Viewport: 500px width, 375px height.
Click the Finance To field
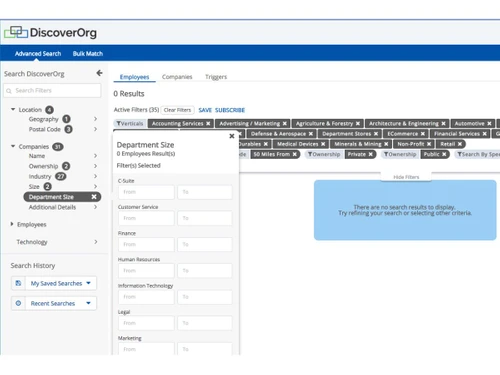coord(205,244)
